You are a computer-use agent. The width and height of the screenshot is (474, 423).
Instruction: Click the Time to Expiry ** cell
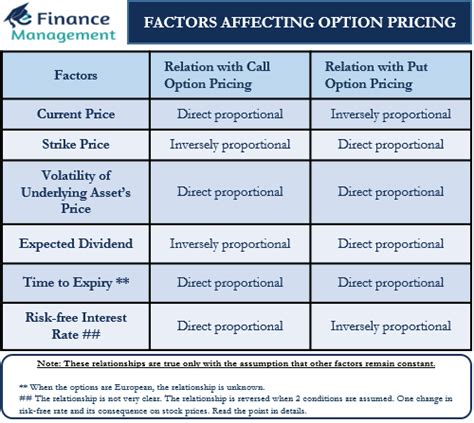point(76,283)
